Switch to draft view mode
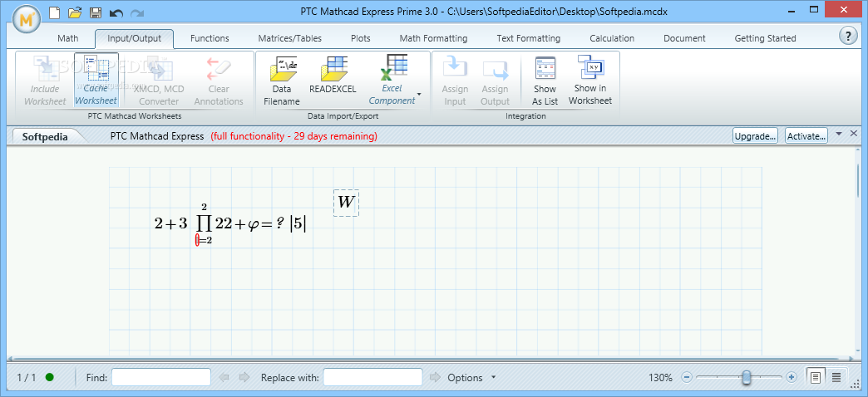The height and width of the screenshot is (397, 868). (x=836, y=377)
